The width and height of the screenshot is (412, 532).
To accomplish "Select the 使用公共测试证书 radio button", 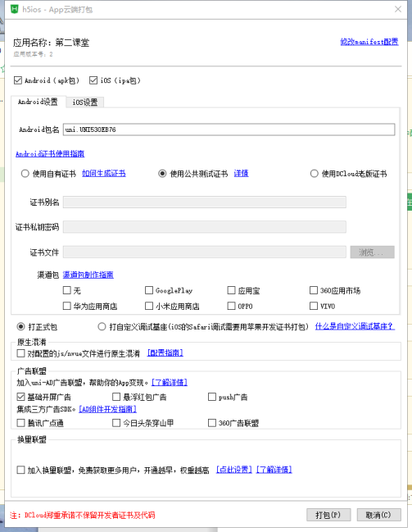I will pyautogui.click(x=162, y=174).
